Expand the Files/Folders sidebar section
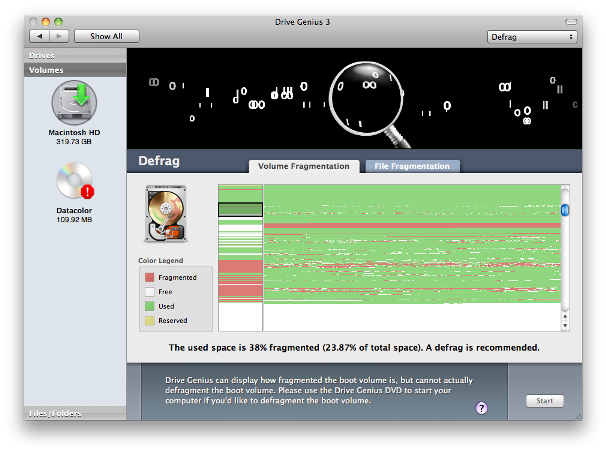This screenshot has height=453, width=606. (x=75, y=413)
